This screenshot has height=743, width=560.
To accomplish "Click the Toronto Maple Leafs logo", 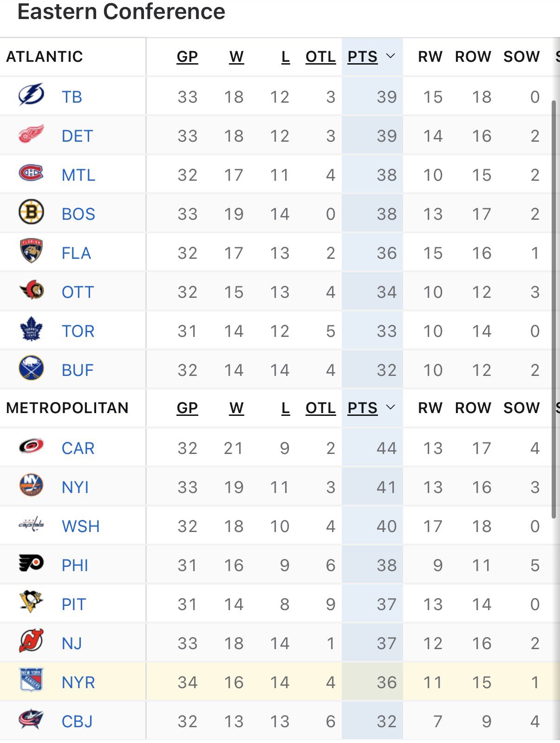I will 31,330.
